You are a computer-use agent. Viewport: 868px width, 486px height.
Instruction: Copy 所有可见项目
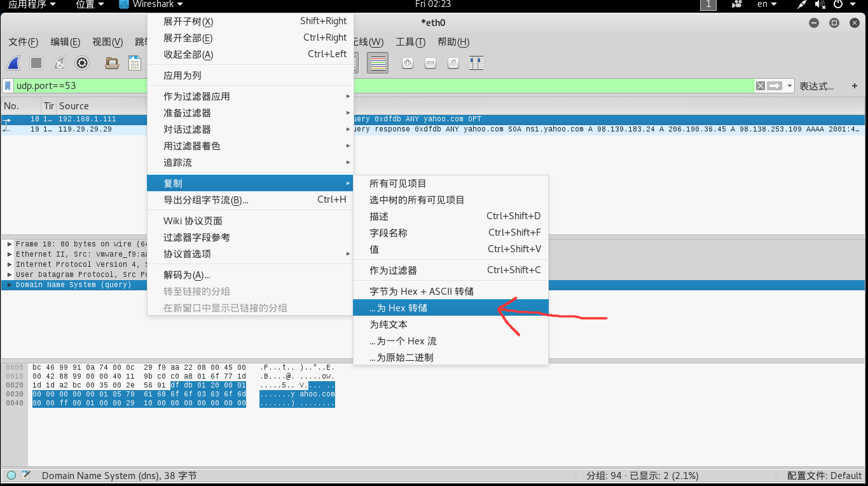tap(450, 184)
